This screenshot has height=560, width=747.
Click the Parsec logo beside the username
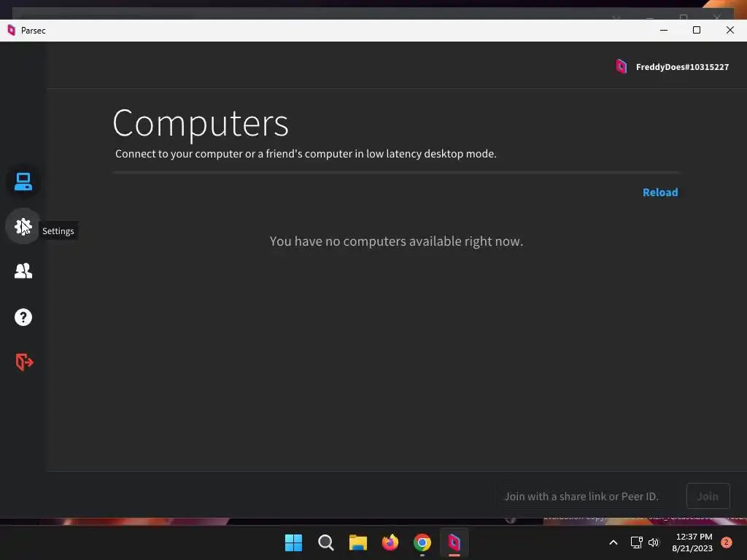622,66
